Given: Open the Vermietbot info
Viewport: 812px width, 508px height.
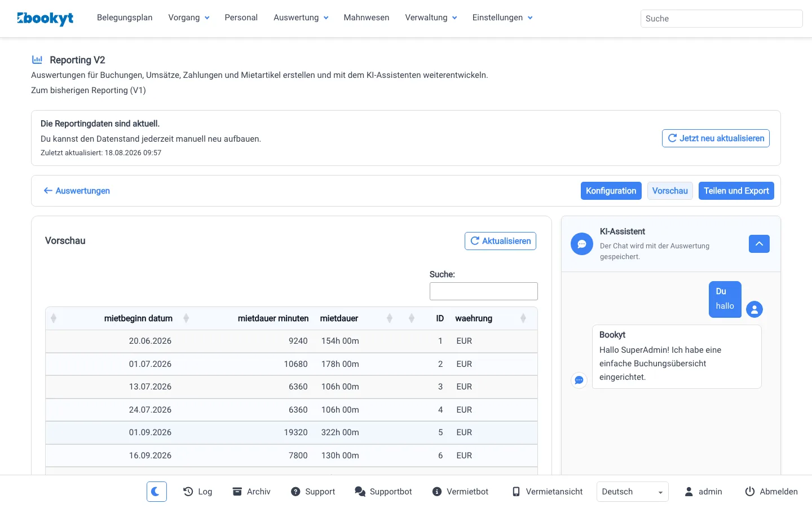Looking at the screenshot, I should (x=460, y=492).
